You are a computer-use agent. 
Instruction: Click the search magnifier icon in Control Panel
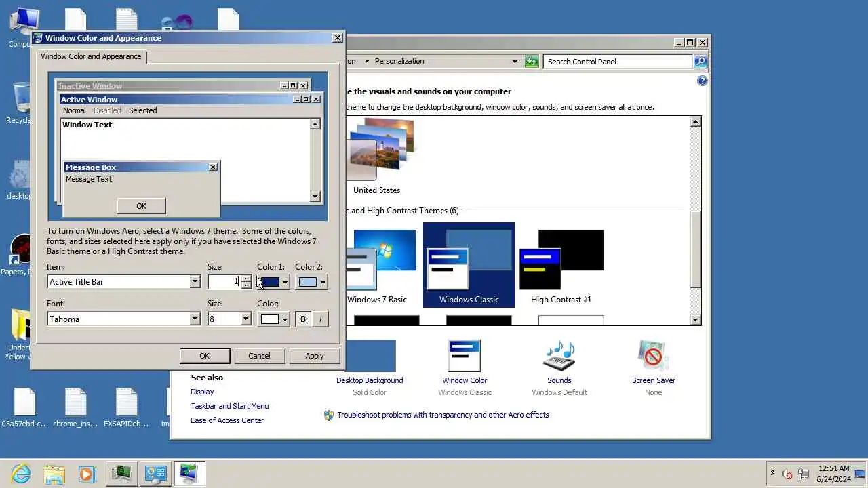(701, 61)
